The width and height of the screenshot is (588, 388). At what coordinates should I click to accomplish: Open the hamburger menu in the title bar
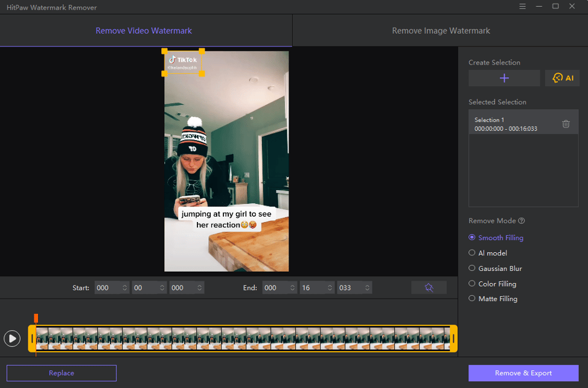coord(522,7)
